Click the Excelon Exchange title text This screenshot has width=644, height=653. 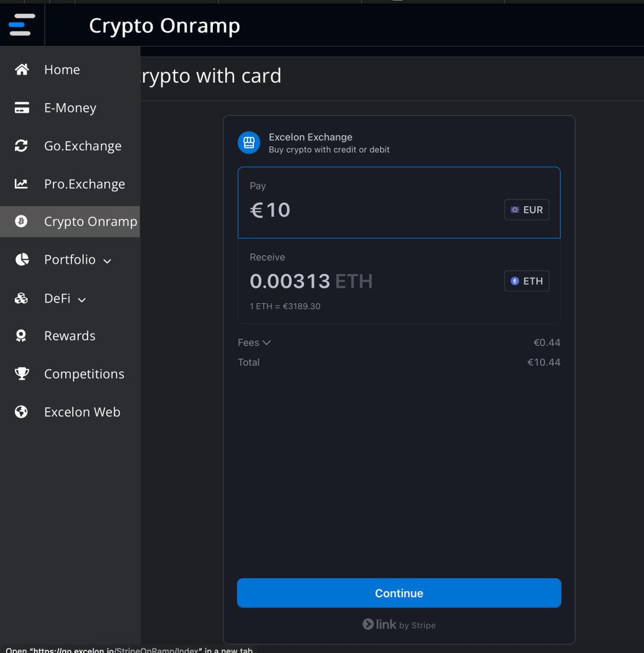(x=311, y=137)
